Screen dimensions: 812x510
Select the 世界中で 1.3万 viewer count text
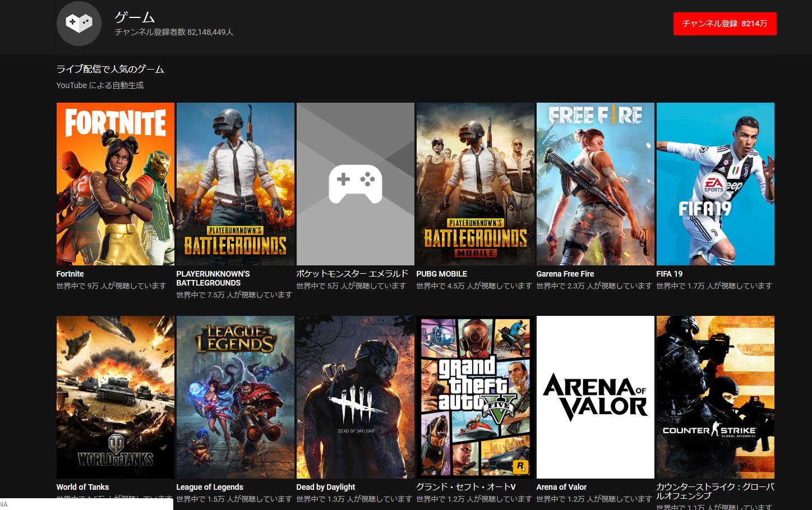(354, 499)
